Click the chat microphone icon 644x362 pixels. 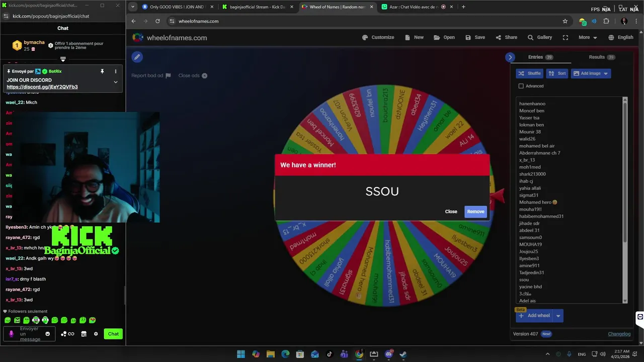click(12, 334)
